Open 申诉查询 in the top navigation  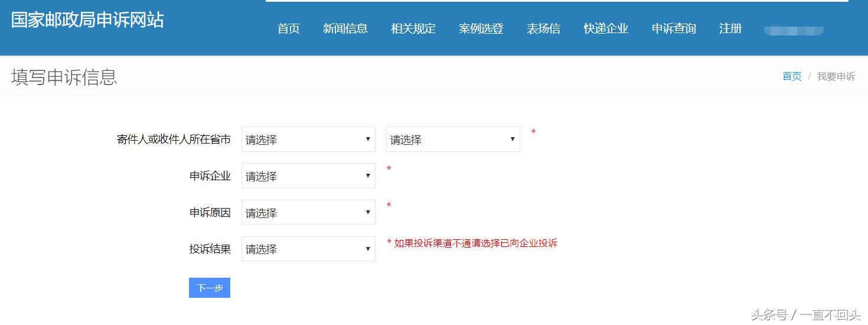(674, 28)
